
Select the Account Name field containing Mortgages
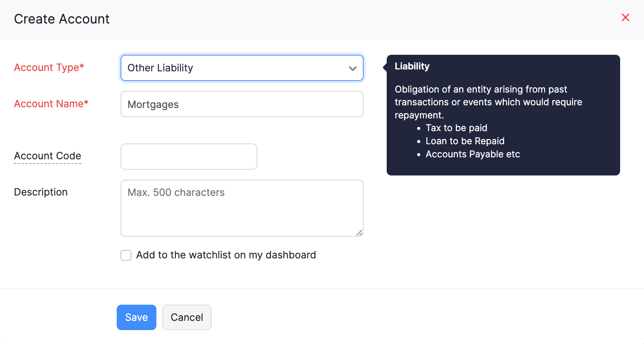point(242,104)
